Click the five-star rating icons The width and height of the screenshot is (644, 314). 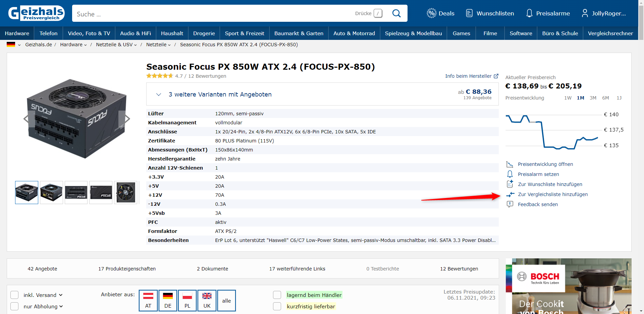pyautogui.click(x=160, y=76)
